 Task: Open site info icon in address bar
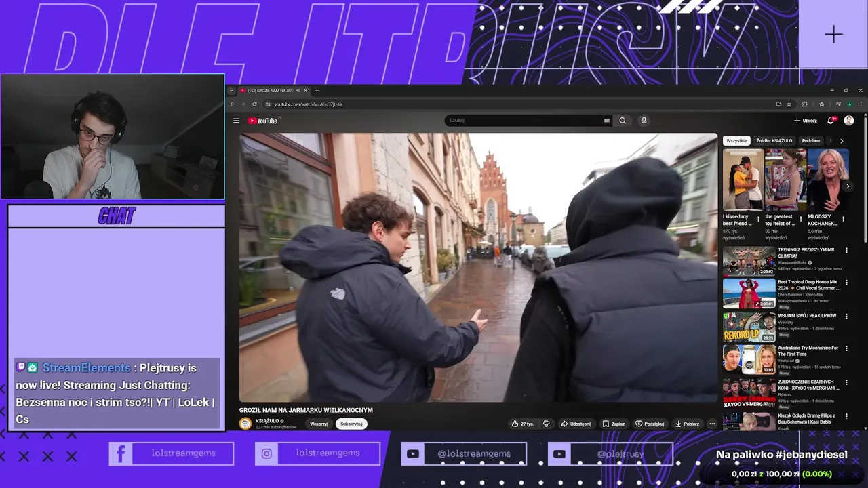coord(268,104)
